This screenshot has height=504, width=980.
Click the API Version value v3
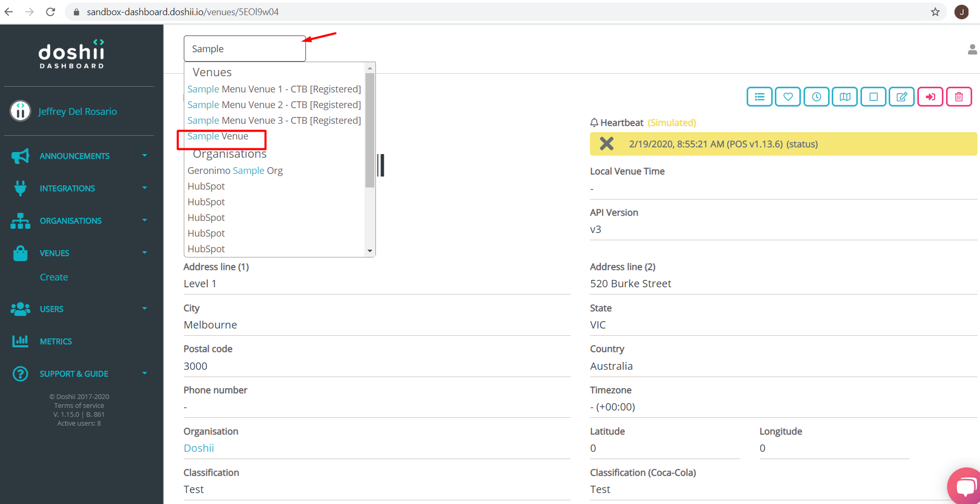[595, 229]
